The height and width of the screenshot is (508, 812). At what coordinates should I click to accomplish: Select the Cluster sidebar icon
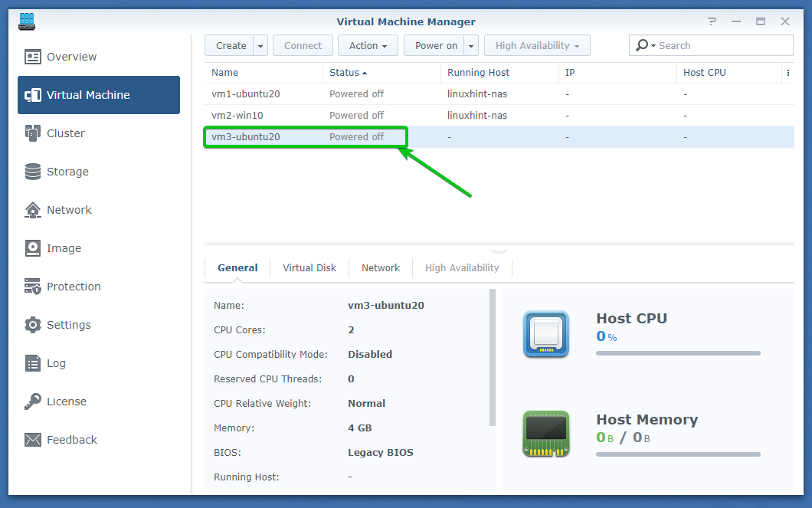tap(33, 133)
